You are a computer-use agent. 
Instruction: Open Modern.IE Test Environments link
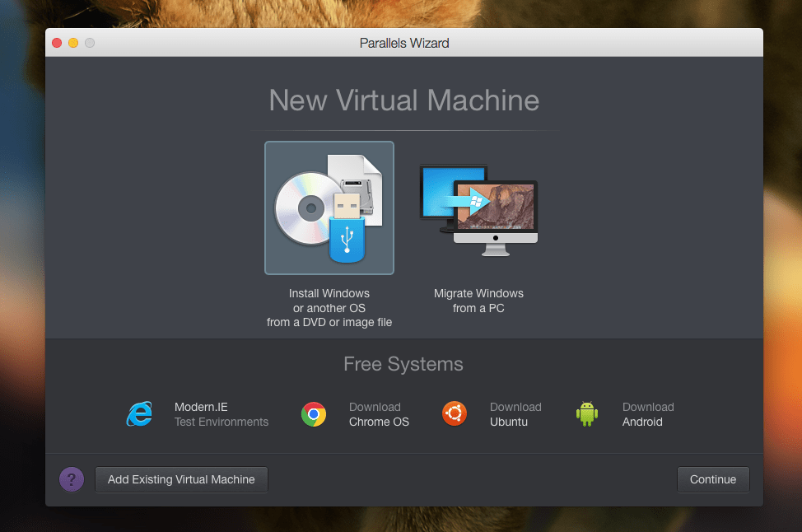[221, 414]
